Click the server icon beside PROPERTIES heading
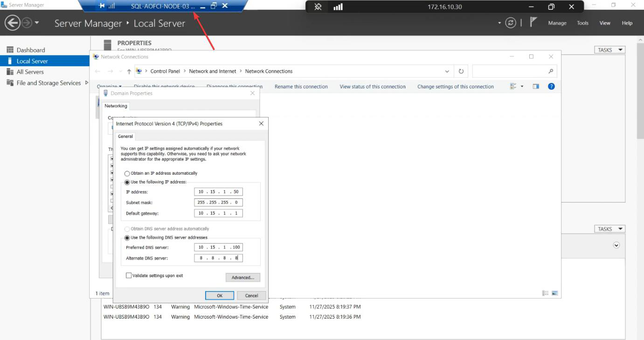The width and height of the screenshot is (644, 340). [x=108, y=45]
